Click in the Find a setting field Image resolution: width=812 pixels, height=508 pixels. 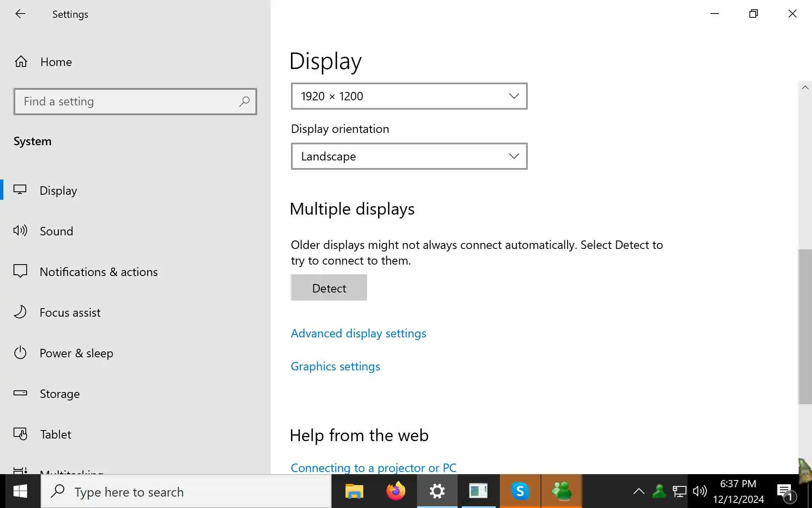(x=127, y=102)
